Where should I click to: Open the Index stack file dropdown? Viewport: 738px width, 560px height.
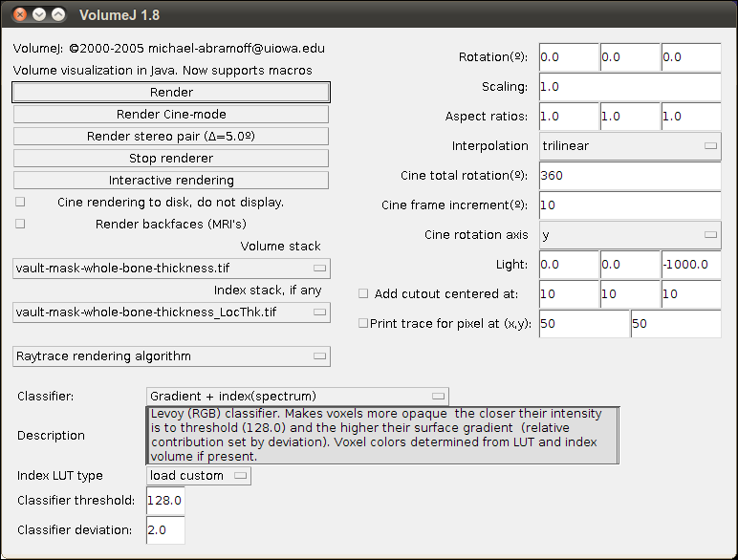click(171, 312)
